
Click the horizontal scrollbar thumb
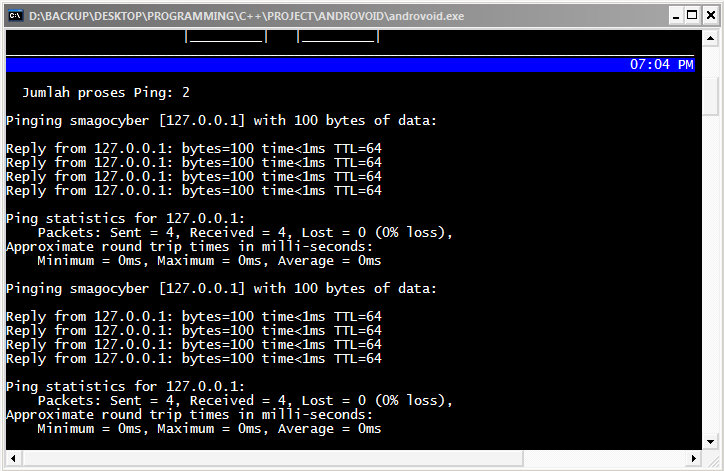click(273, 459)
